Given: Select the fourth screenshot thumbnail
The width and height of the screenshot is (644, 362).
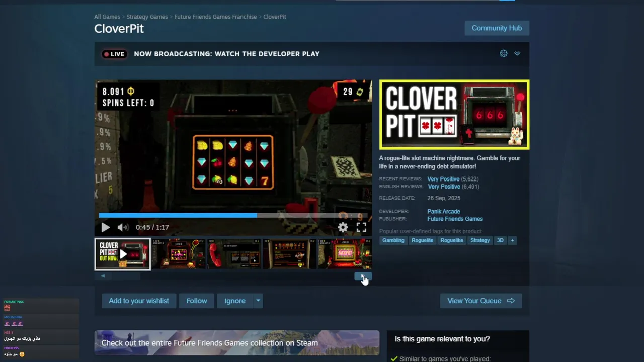Looking at the screenshot, I should [x=289, y=254].
